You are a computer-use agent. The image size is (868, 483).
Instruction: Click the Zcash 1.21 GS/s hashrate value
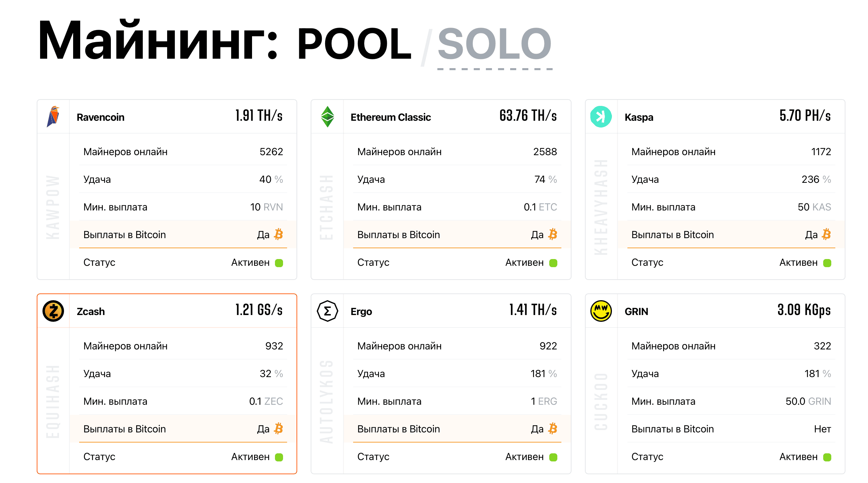tap(259, 310)
